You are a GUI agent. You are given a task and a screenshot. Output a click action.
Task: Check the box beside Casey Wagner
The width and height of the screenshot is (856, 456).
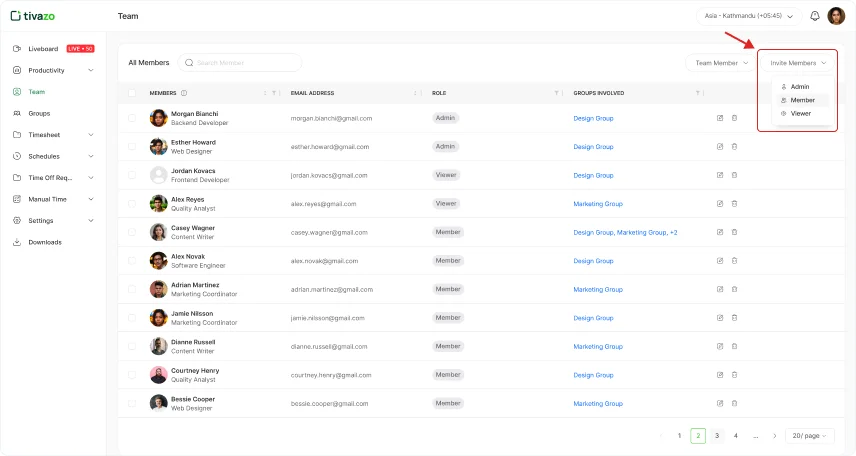(x=132, y=232)
